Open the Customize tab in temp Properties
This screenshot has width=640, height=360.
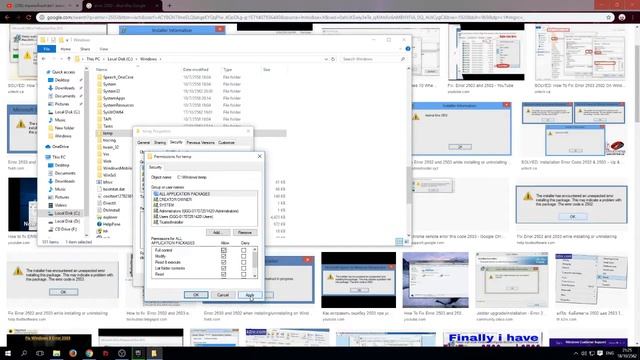pyautogui.click(x=226, y=142)
